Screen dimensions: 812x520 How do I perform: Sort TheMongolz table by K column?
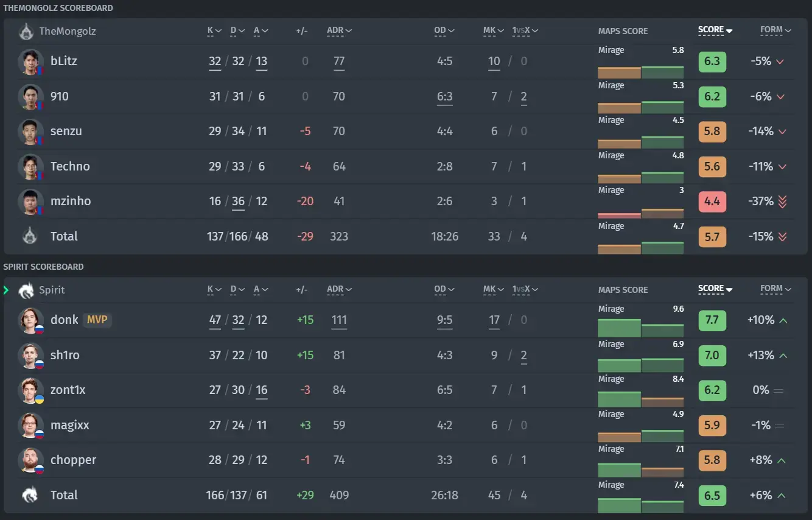pyautogui.click(x=214, y=31)
